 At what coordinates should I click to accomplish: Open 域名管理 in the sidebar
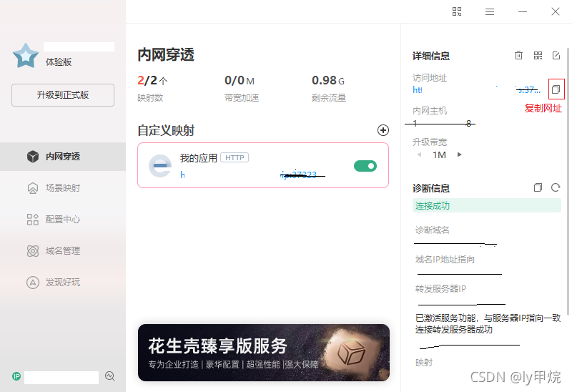[x=63, y=251]
